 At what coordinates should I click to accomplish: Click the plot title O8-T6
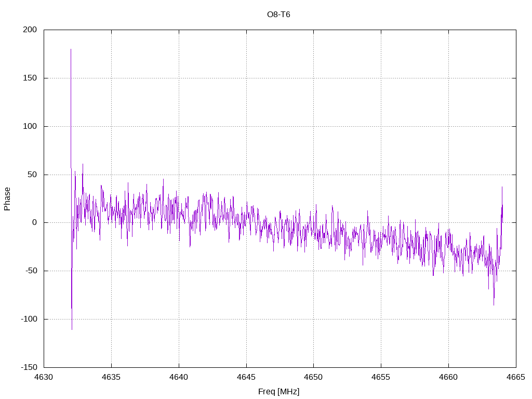(278, 15)
